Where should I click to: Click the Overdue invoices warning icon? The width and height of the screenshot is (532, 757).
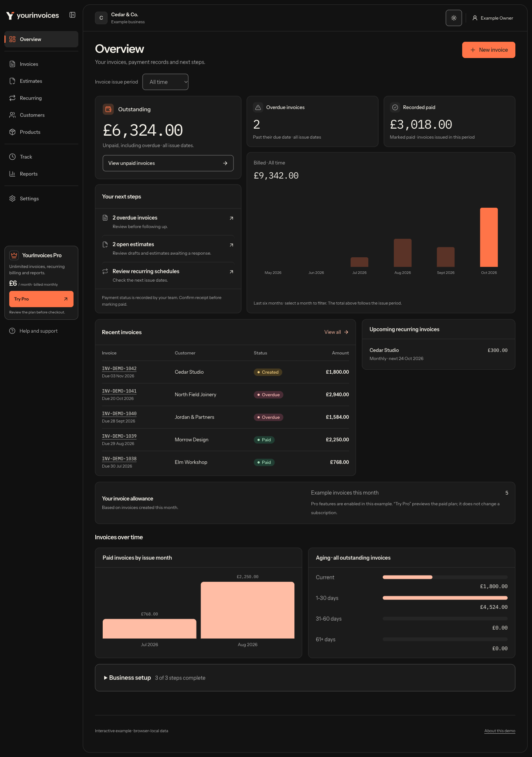258,107
